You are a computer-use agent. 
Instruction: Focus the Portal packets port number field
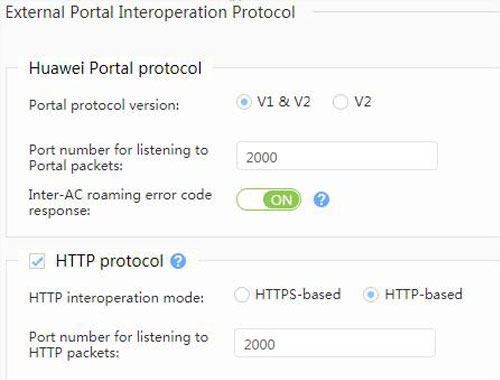coord(337,156)
